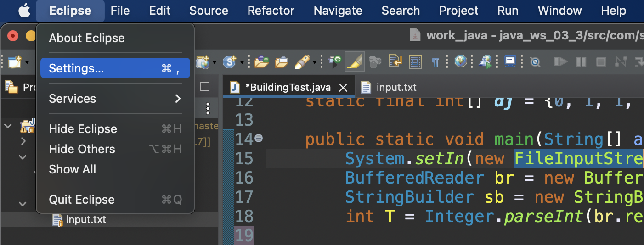
Task: Click the Step Into arrow icon
Action: (639, 61)
